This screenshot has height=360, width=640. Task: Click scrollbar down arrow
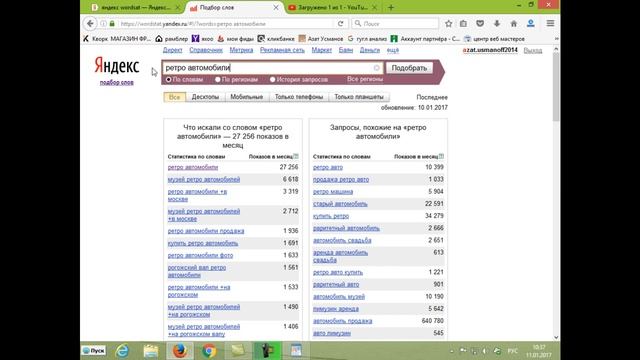pyautogui.click(x=556, y=337)
